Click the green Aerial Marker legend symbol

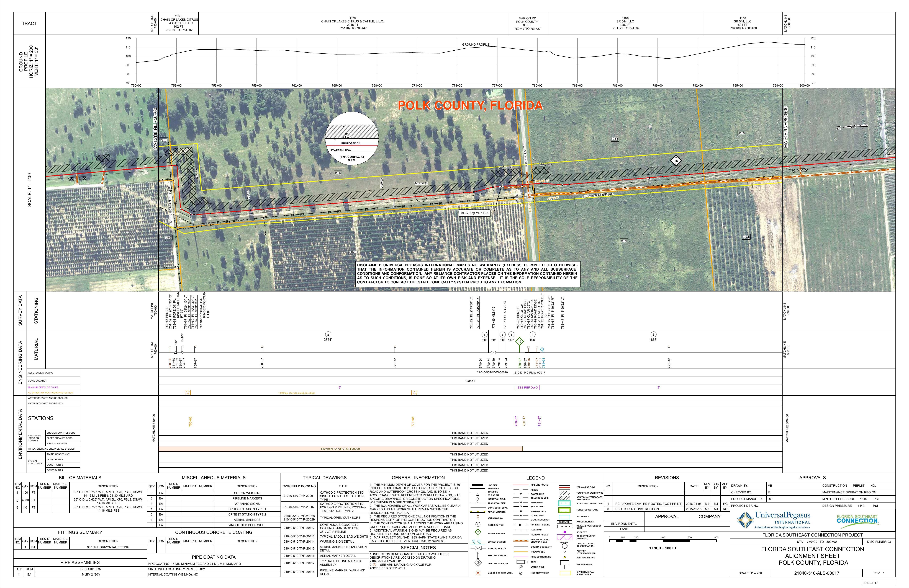pos(478,532)
